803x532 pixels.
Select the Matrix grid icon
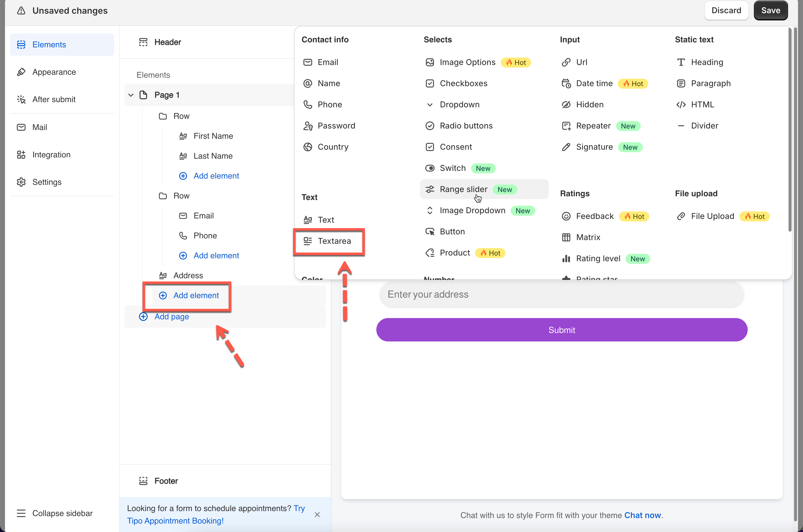coord(566,237)
